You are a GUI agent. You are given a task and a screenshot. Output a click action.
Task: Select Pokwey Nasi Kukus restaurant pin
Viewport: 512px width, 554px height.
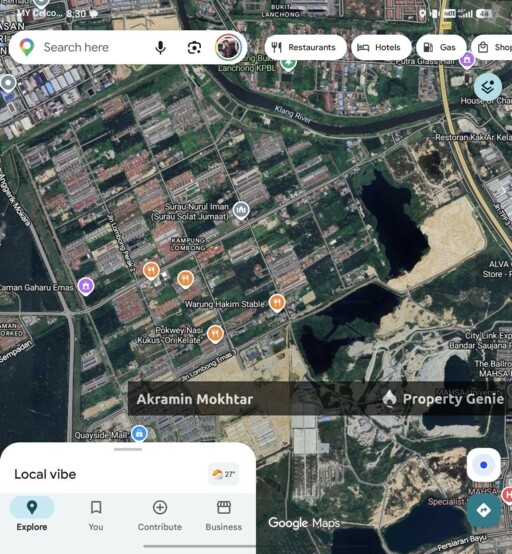[215, 334]
